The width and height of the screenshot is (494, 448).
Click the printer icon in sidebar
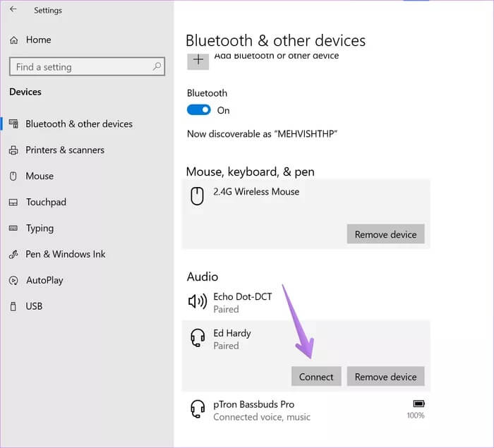13,150
